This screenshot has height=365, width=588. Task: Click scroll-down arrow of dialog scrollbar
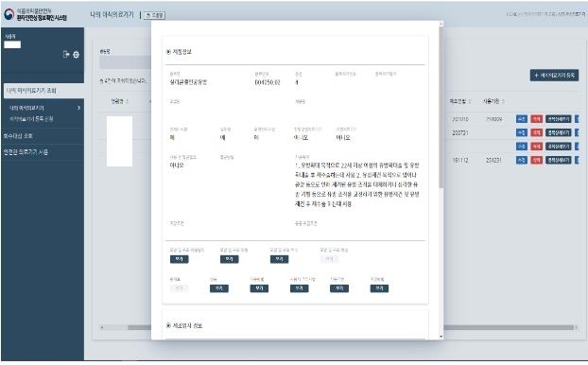(441, 337)
